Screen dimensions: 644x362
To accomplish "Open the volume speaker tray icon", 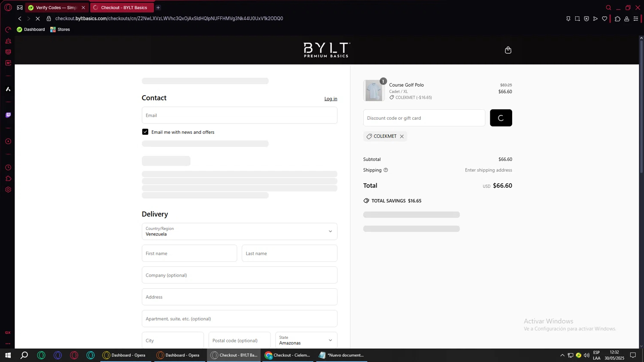I will (x=586, y=355).
